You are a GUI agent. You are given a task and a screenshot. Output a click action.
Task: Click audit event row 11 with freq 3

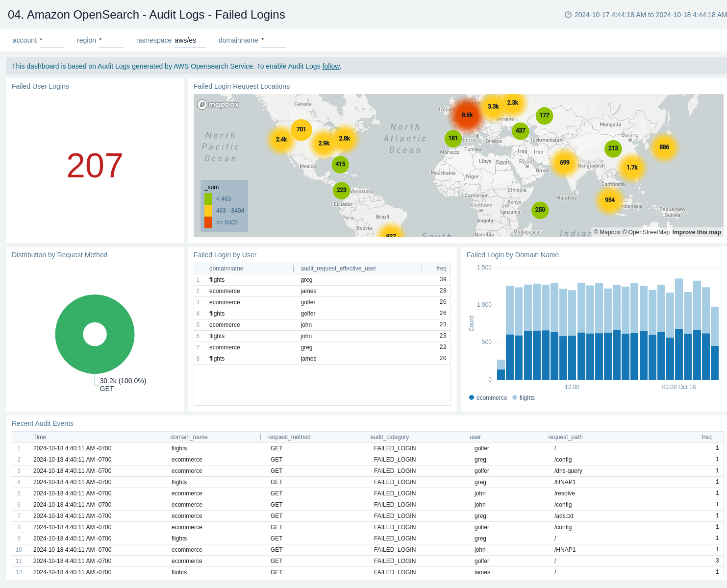point(368,561)
